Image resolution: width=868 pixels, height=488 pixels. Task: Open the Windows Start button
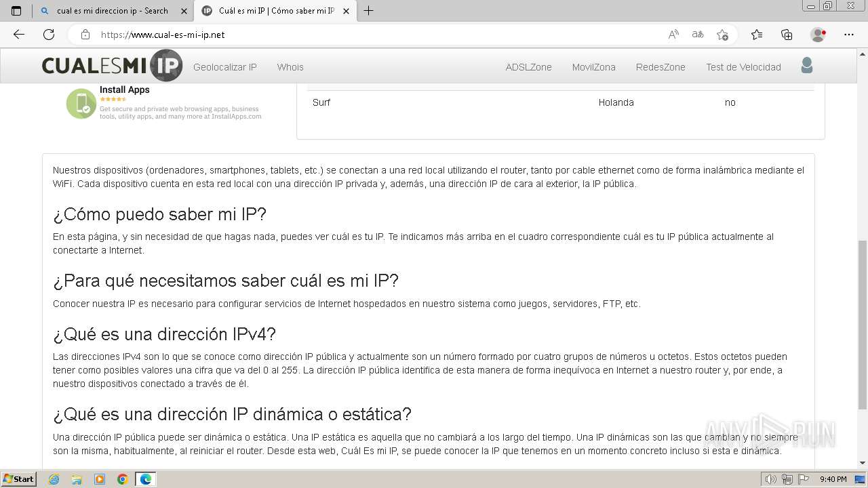19,479
